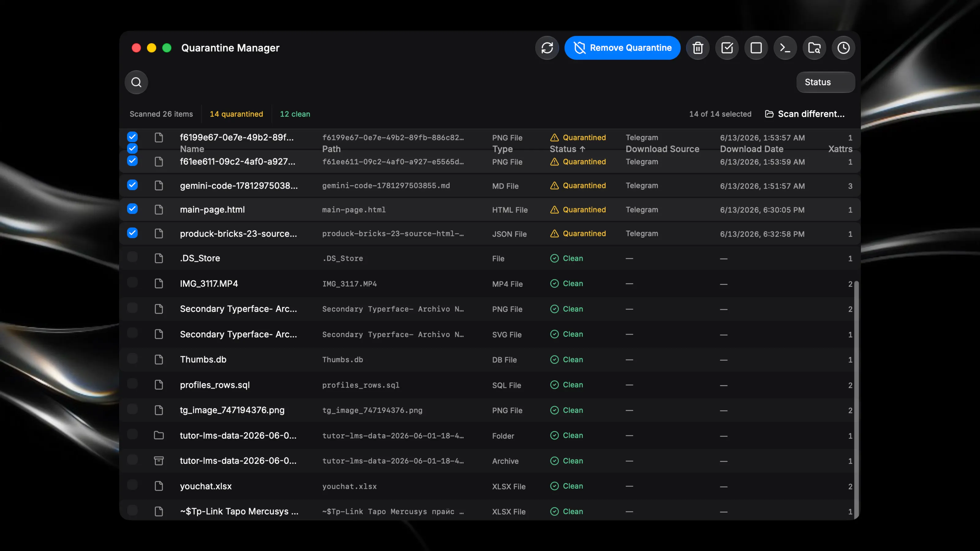This screenshot has height=551, width=980.
Task: Click the JSON File type cell
Action: click(x=509, y=234)
